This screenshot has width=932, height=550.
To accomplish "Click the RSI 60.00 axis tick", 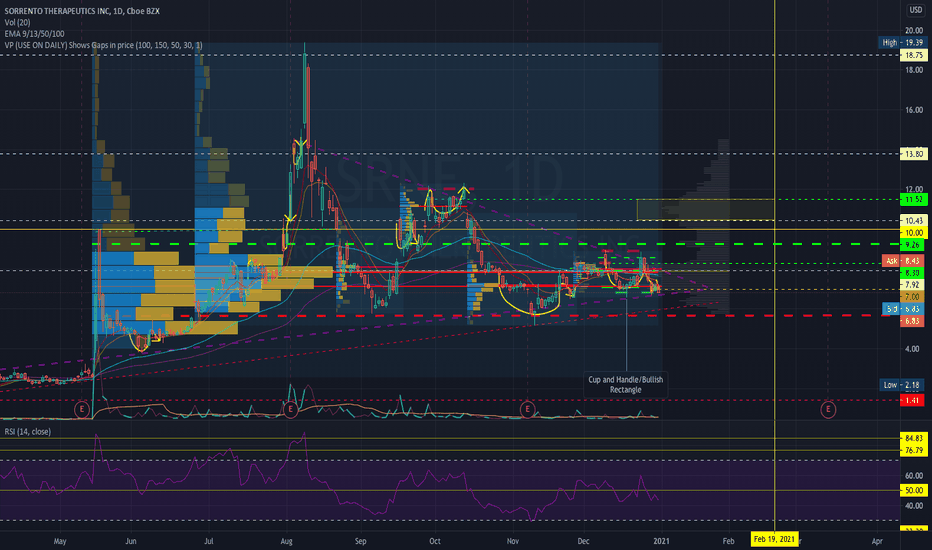I will click(x=914, y=476).
